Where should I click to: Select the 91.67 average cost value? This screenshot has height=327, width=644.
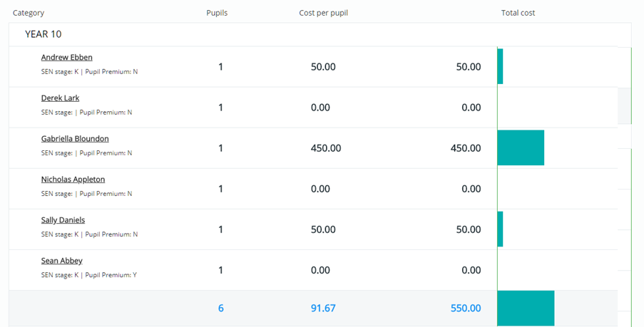(x=323, y=308)
